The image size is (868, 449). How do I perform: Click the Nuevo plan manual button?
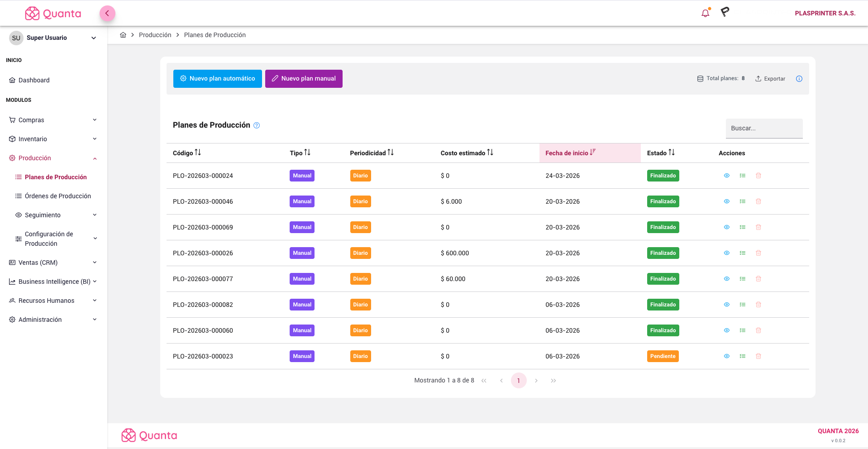tap(304, 78)
